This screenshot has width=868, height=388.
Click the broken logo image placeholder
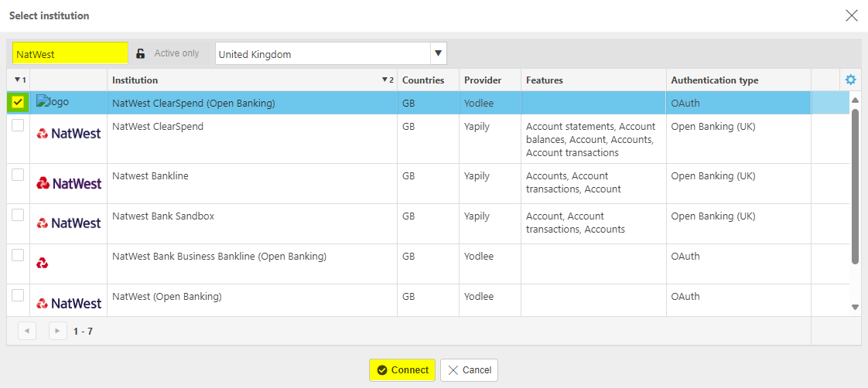[53, 102]
